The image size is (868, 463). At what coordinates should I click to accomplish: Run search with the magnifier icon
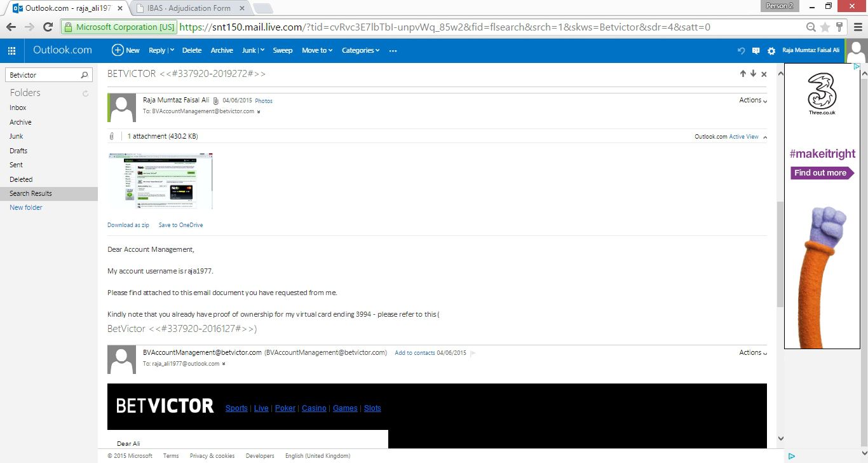coord(85,75)
